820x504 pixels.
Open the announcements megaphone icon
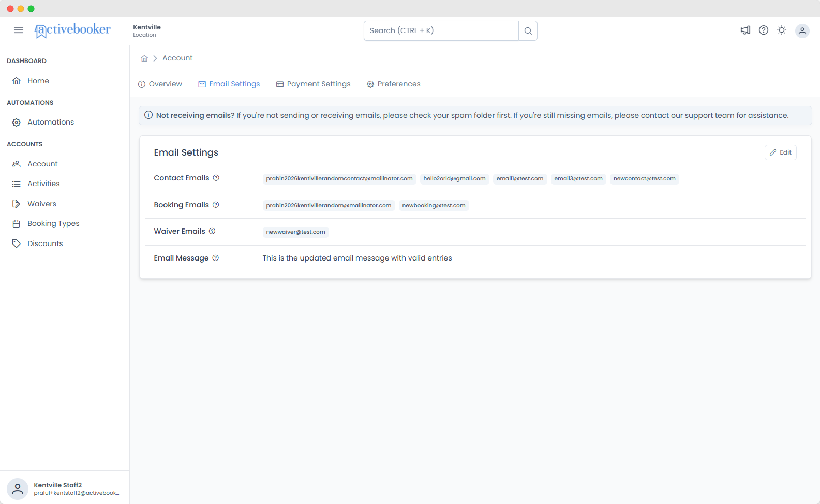[746, 30]
